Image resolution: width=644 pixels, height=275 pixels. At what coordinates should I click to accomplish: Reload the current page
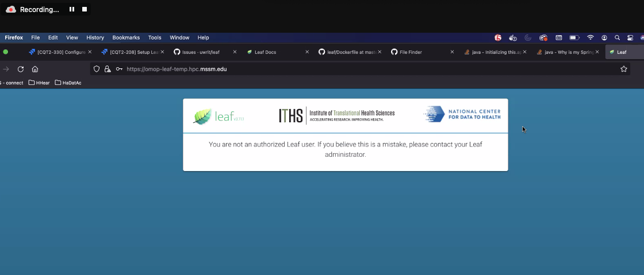[x=21, y=69]
